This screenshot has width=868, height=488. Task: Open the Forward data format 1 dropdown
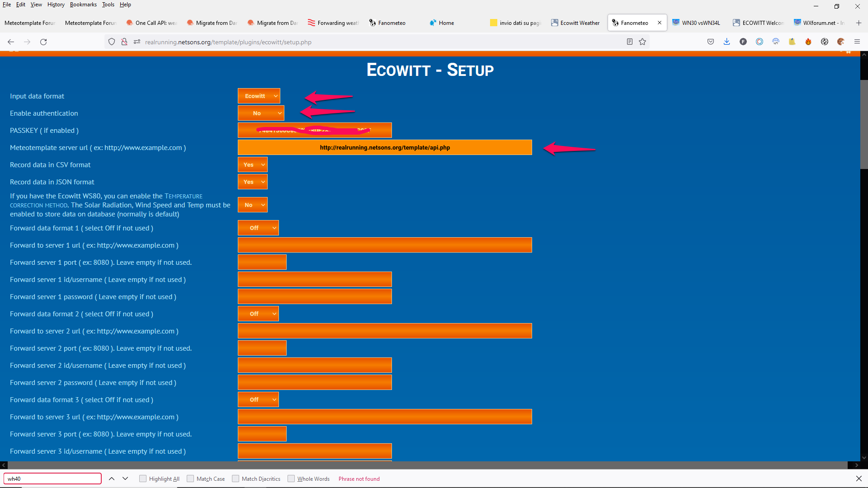(x=258, y=228)
